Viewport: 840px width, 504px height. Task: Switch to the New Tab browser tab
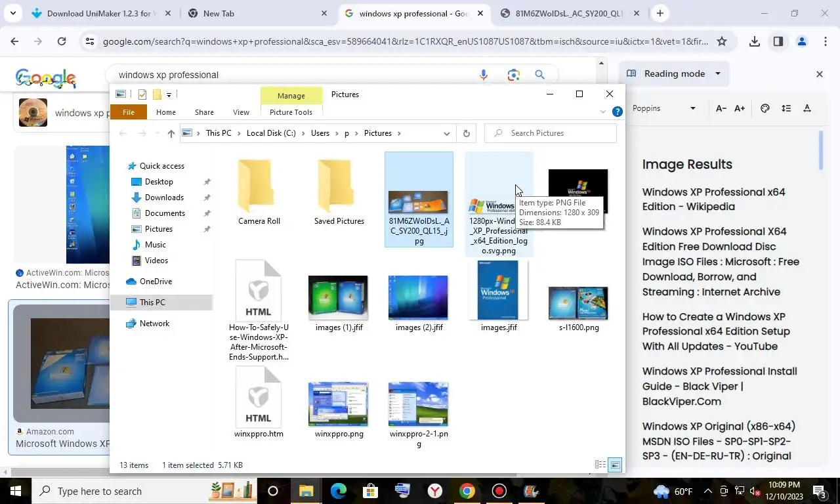click(x=257, y=13)
